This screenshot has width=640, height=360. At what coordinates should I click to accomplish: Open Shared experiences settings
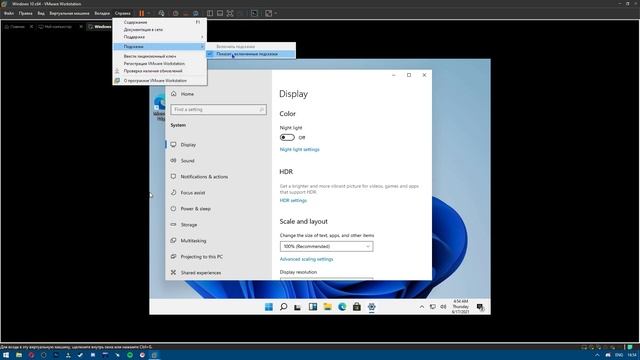[x=218, y=272]
